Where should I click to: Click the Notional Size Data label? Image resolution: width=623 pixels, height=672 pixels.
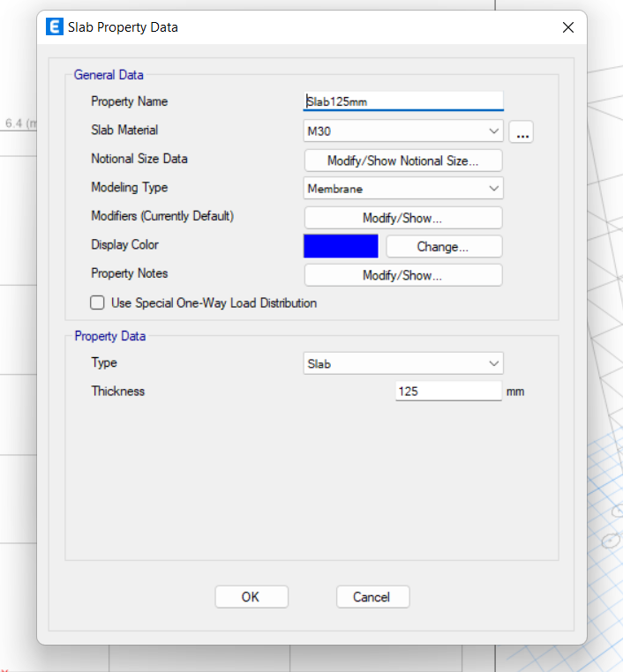click(x=139, y=159)
